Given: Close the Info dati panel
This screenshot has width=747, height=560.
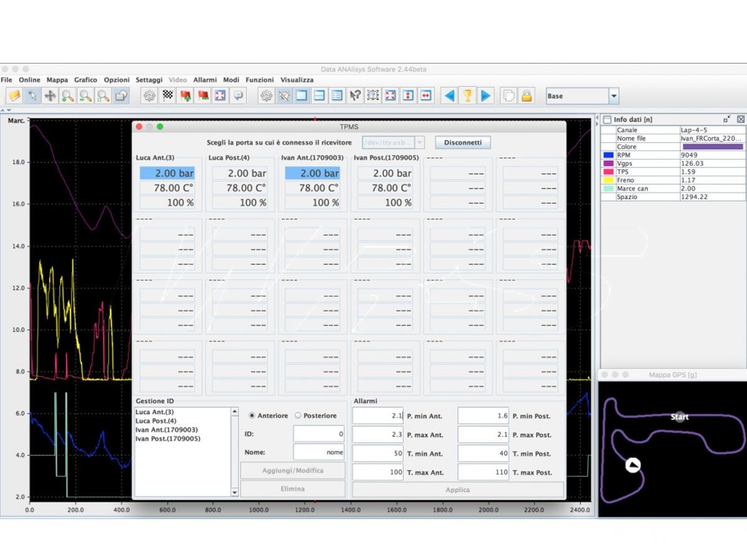Looking at the screenshot, I should pyautogui.click(x=740, y=119).
